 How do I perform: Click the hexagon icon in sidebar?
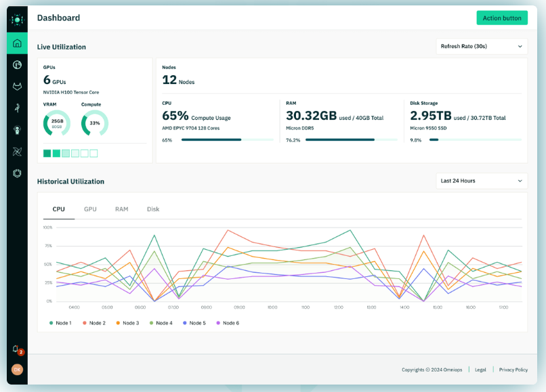(x=17, y=173)
